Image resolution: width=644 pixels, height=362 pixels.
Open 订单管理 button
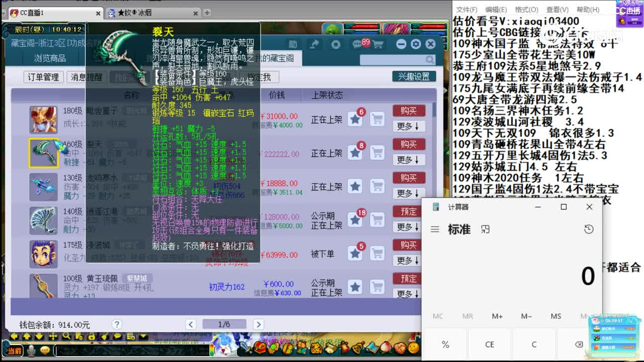[x=43, y=77]
